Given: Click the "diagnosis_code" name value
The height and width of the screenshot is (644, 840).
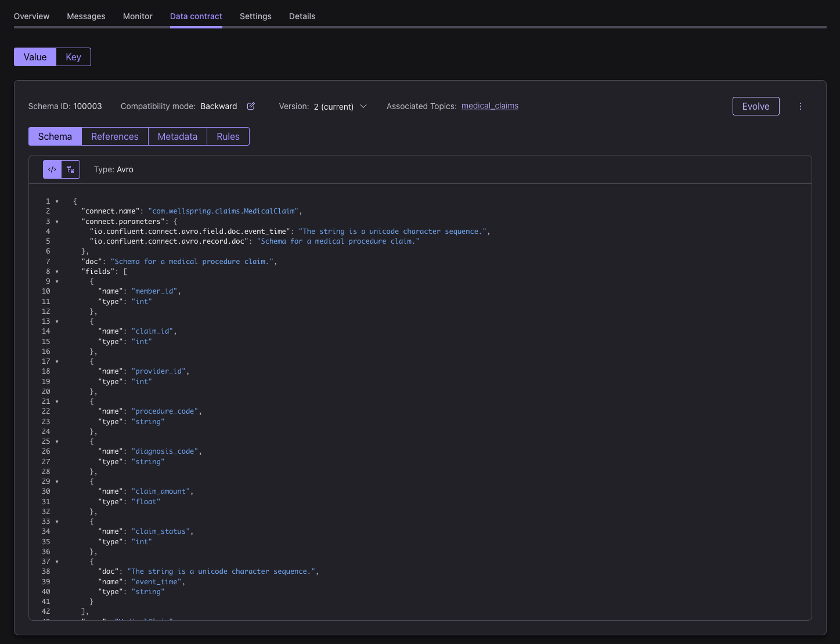Looking at the screenshot, I should [165, 451].
